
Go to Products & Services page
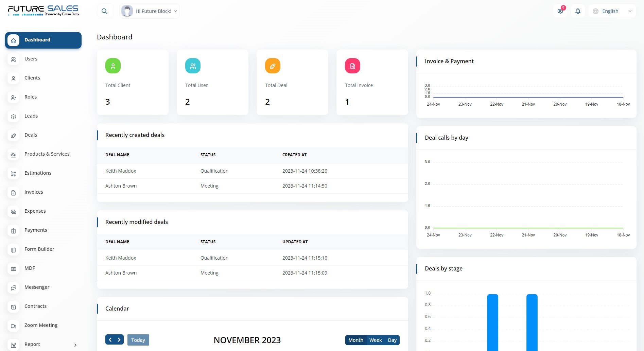click(47, 154)
